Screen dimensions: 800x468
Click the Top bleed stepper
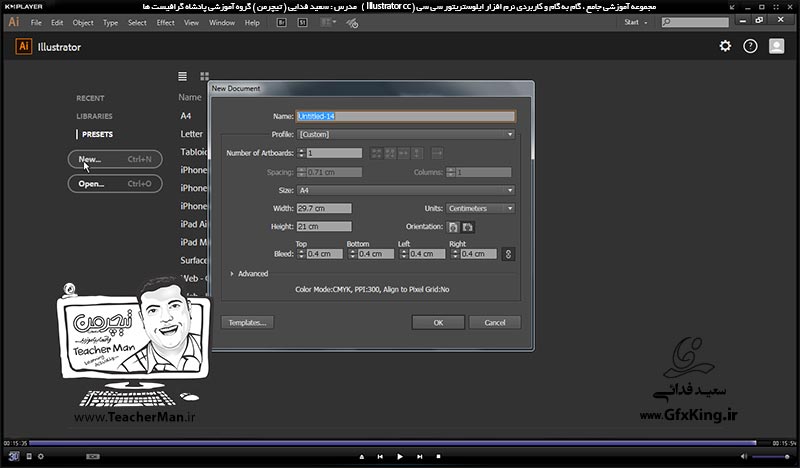click(301, 254)
